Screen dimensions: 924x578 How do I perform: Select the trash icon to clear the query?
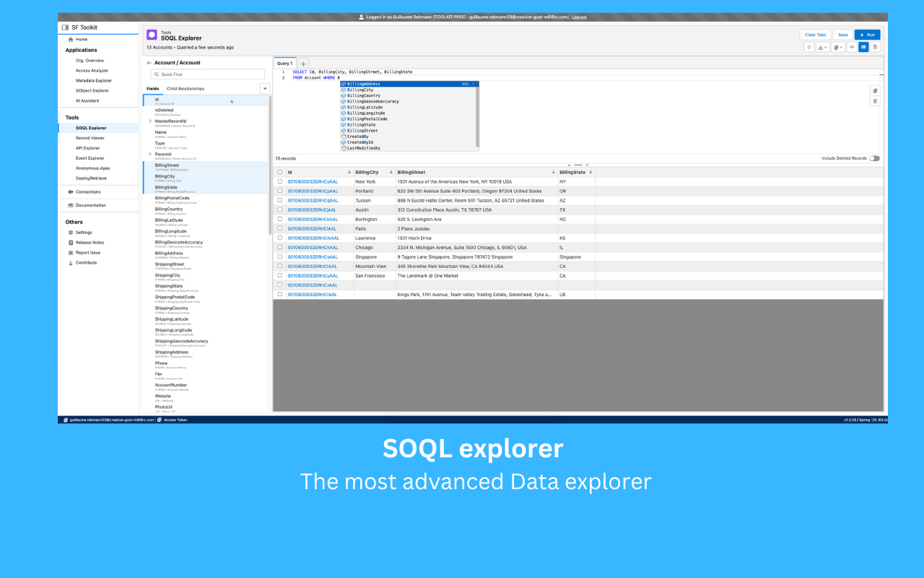[808, 47]
